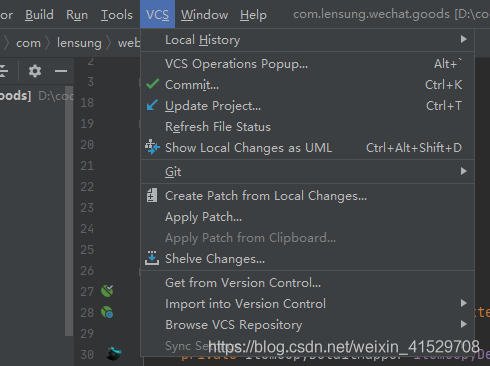490x366 pixels.
Task: Click the blue Update Project arrow icon
Action: [x=152, y=105]
